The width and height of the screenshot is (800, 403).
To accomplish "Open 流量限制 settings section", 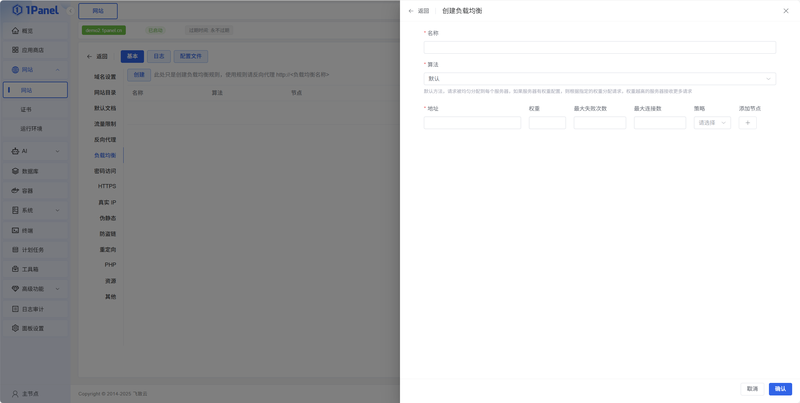I will click(105, 124).
